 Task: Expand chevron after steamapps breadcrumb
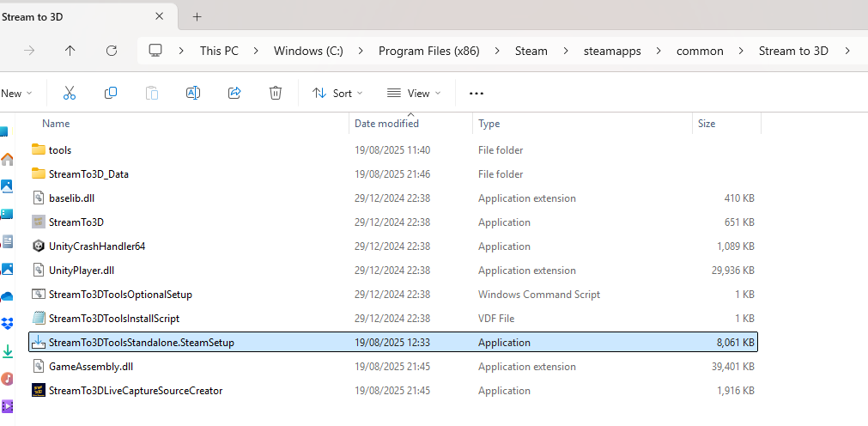(x=659, y=51)
